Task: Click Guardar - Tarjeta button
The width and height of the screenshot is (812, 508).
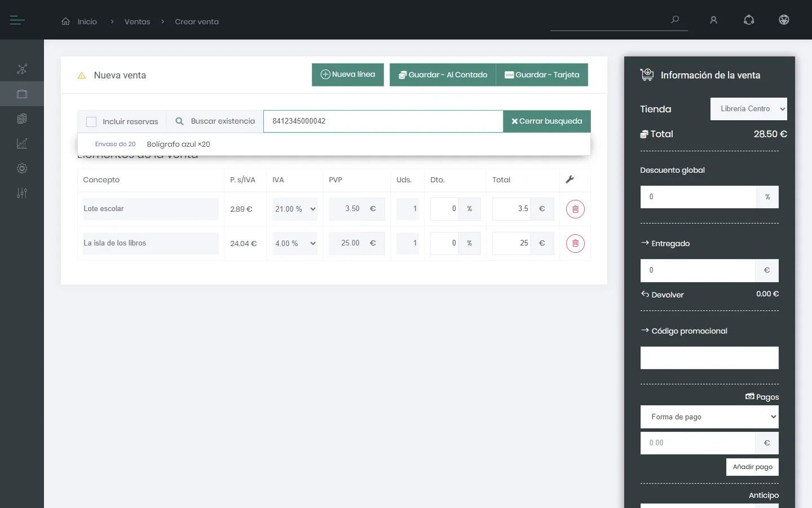Action: [542, 75]
